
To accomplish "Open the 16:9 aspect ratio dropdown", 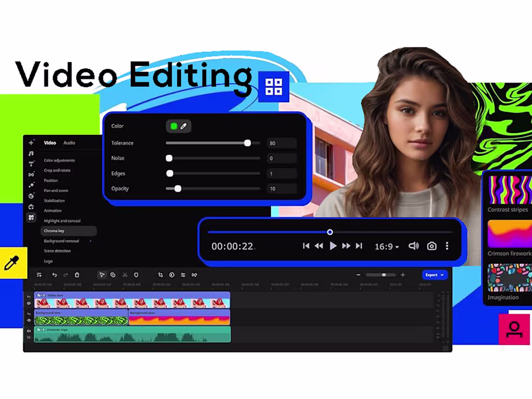I will 387,247.
